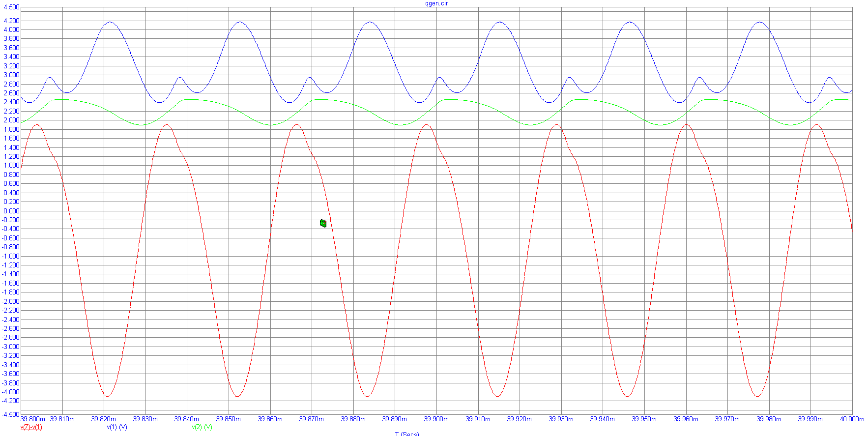The width and height of the screenshot is (868, 436).
Task: Click the -2.000 Y-axis tick label
Action: pyautogui.click(x=10, y=301)
